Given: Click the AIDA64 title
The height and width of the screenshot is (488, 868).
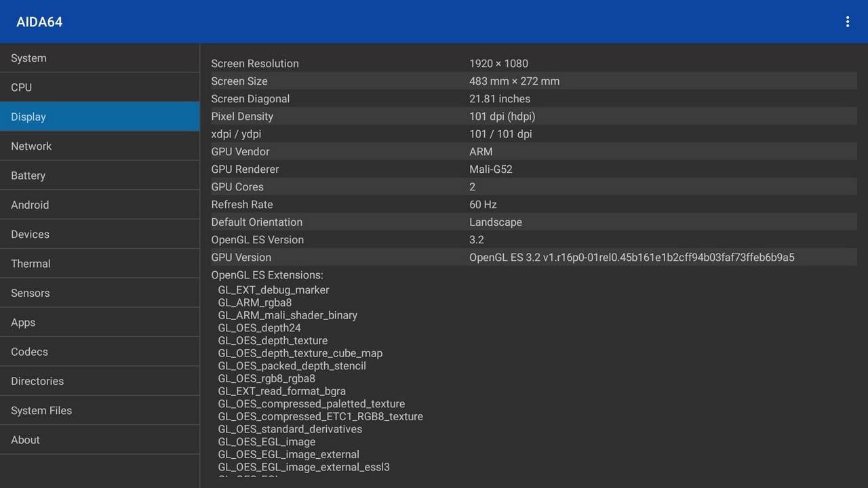Looking at the screenshot, I should (x=39, y=22).
